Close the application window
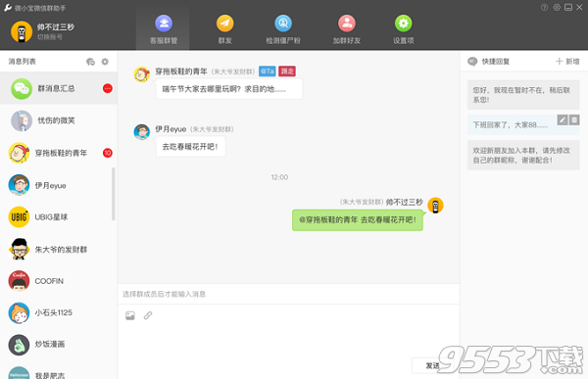This screenshot has height=379, width=588. (580, 7)
